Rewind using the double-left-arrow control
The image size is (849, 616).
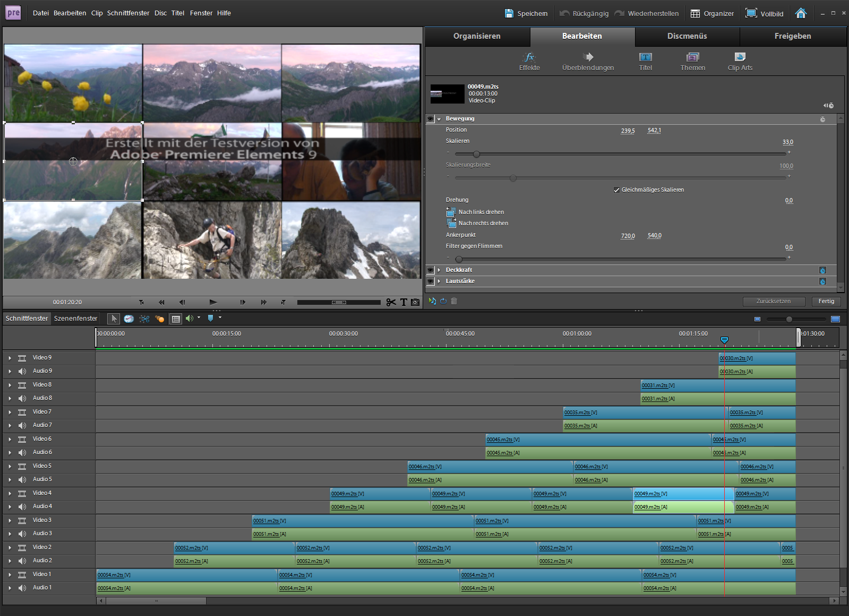pyautogui.click(x=161, y=302)
